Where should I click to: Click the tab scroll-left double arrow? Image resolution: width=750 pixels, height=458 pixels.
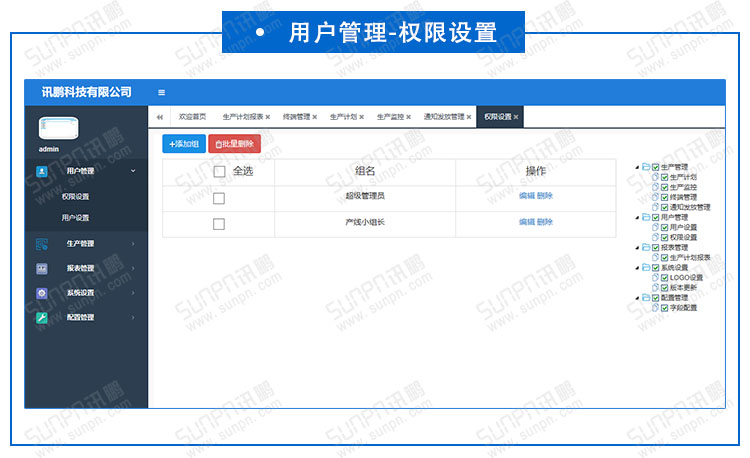(160, 117)
